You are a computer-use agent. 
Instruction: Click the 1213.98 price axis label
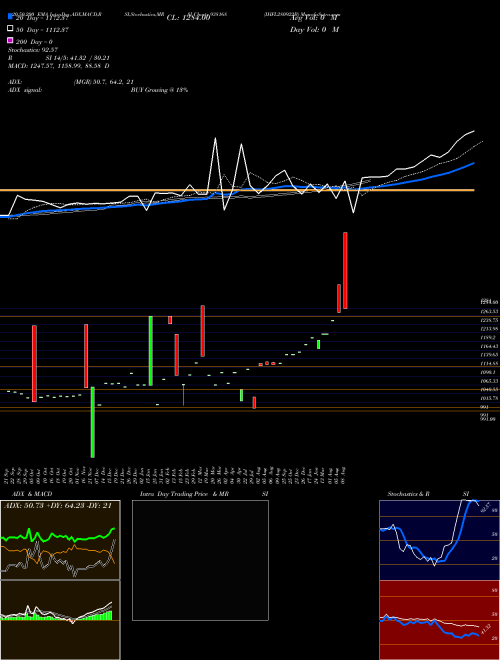tap(489, 329)
